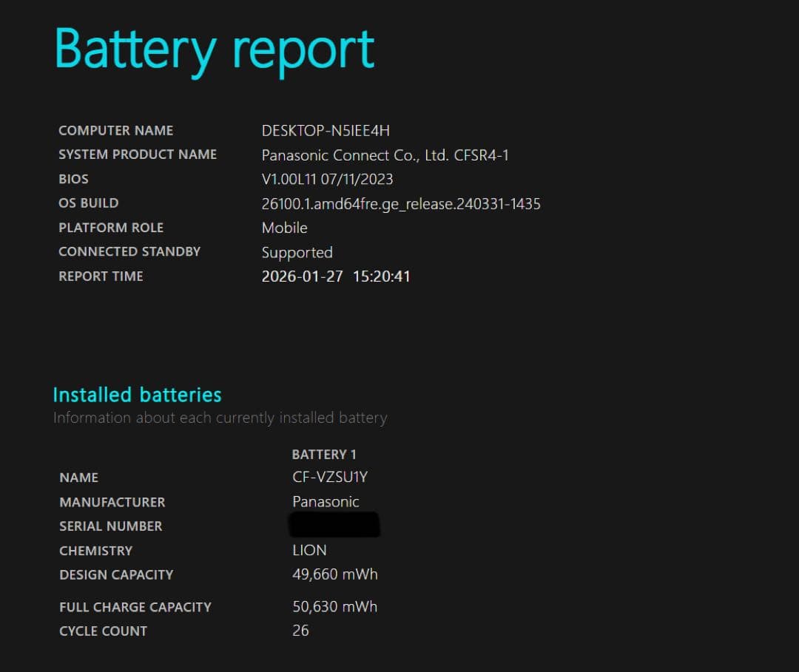Click the BATTERY 1 column header
Image resolution: width=799 pixels, height=672 pixels.
pyautogui.click(x=324, y=454)
